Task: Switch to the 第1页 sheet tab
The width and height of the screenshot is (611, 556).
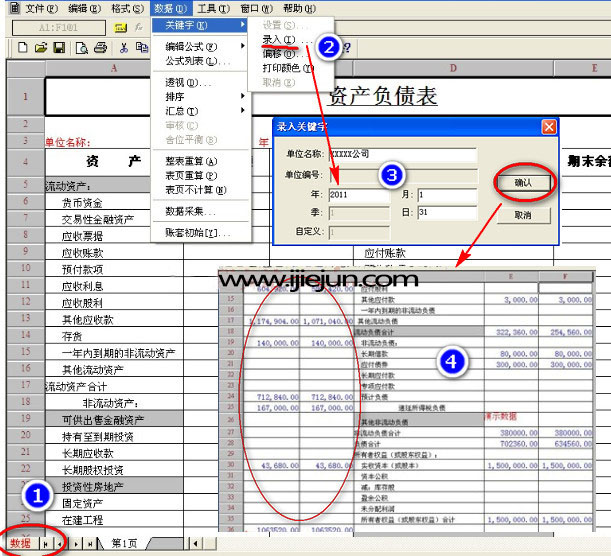Action: (124, 543)
